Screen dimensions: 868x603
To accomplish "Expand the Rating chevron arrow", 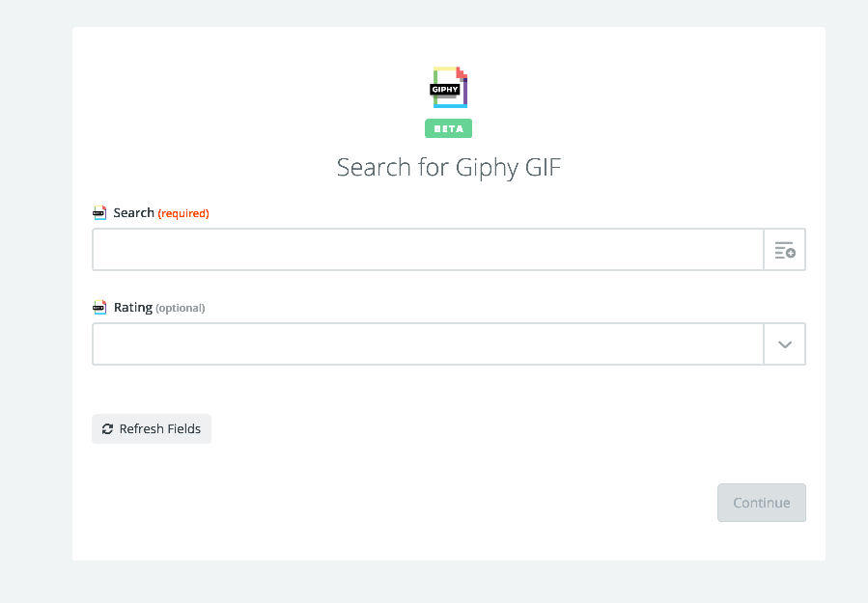I will 784,344.
